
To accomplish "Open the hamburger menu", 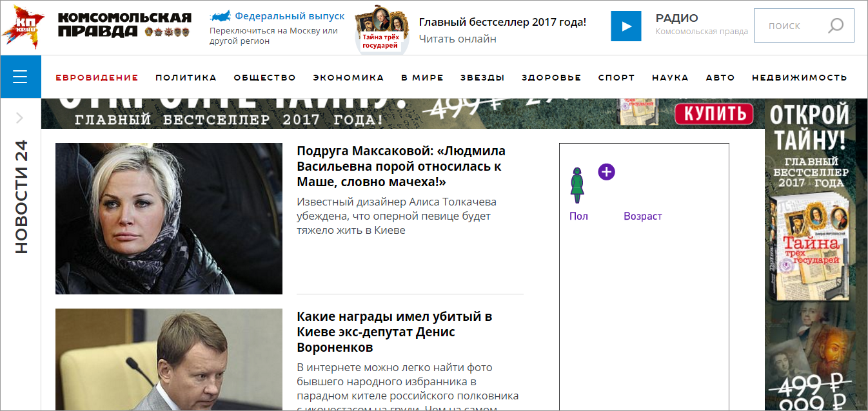I will (20, 77).
